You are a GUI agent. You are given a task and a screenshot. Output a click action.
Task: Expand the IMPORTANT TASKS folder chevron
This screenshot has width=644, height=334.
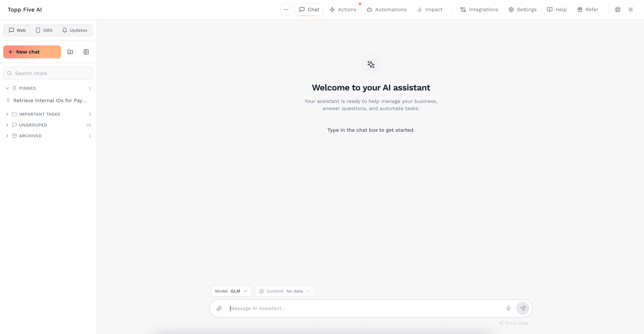[7, 114]
